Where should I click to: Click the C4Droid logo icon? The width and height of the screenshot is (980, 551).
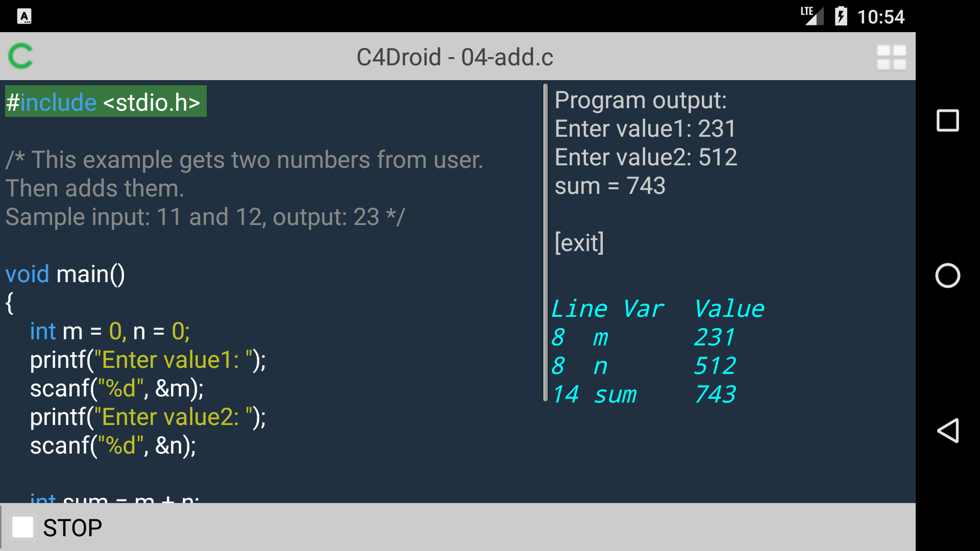(x=20, y=57)
